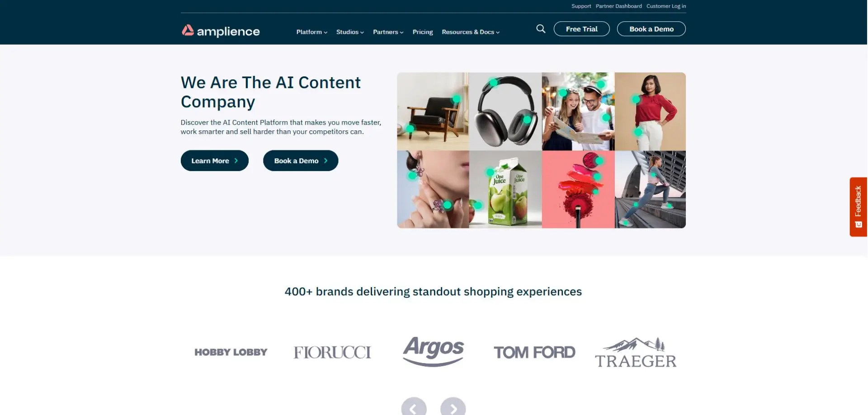868x415 pixels.
Task: Click the headphones image in the grid
Action: [x=505, y=112]
